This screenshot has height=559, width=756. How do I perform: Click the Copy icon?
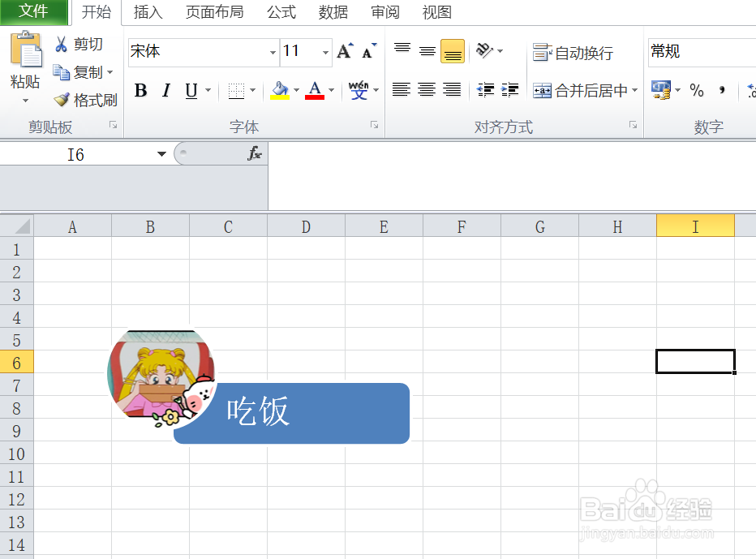(61, 72)
